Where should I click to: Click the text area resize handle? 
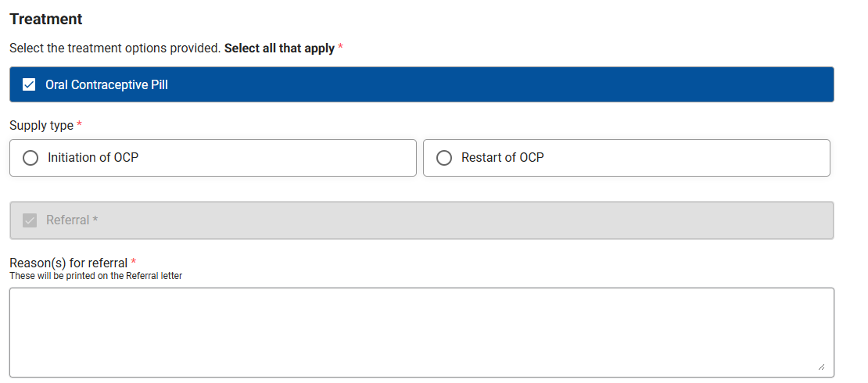(x=821, y=367)
